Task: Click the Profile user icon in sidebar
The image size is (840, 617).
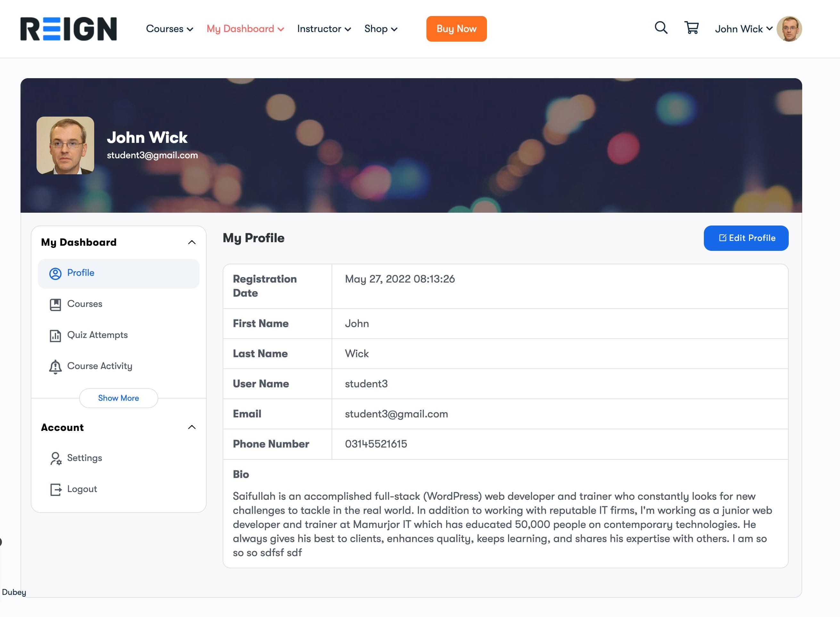Action: (x=55, y=274)
